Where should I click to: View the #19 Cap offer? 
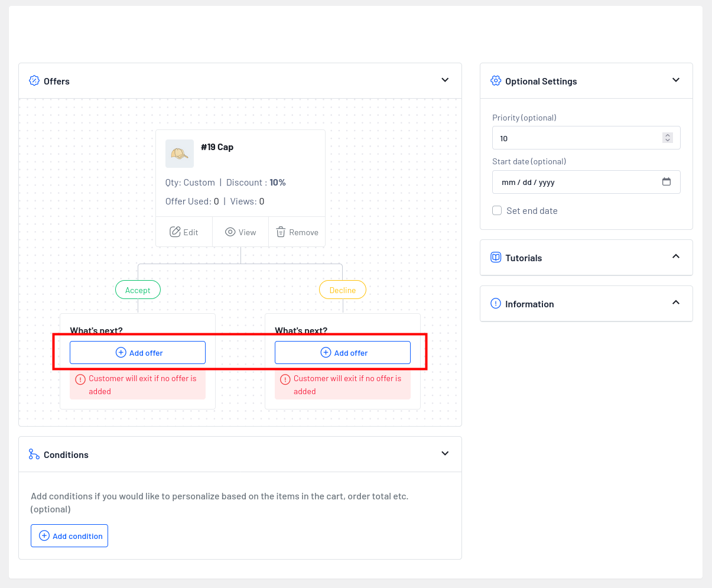click(240, 232)
